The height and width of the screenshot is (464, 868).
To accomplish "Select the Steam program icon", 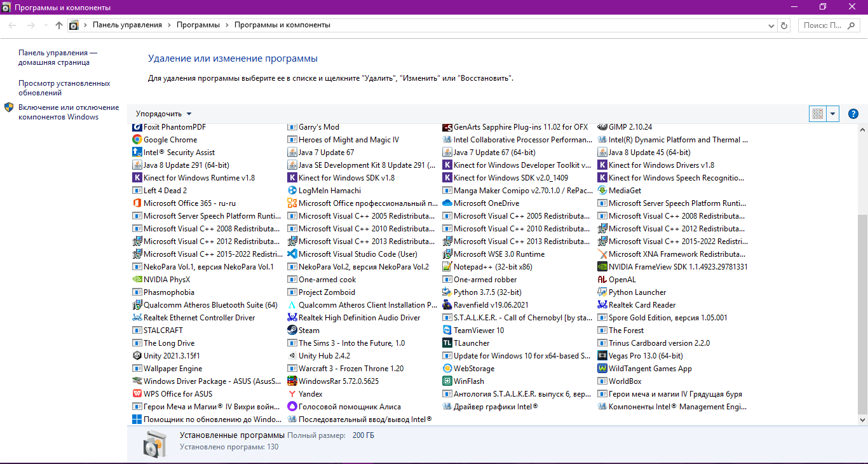I will tap(292, 331).
